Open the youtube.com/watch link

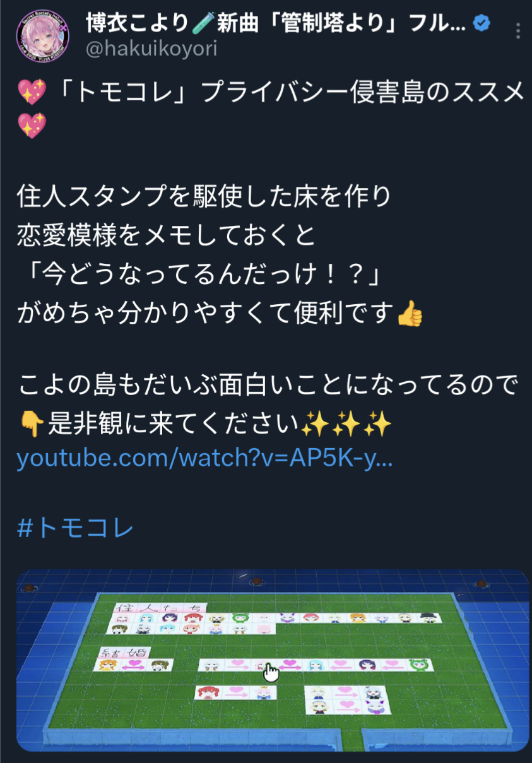[205, 459]
